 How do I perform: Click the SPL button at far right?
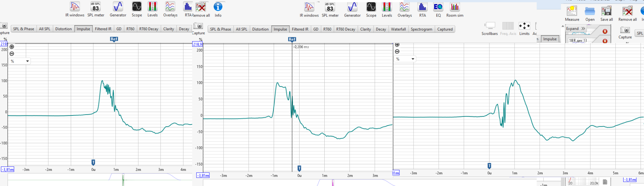640,33
